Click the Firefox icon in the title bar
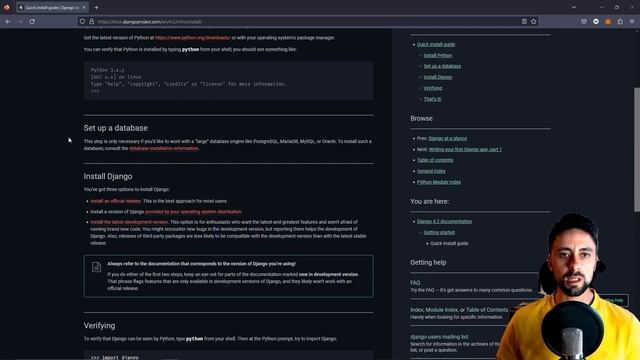 (7, 7)
